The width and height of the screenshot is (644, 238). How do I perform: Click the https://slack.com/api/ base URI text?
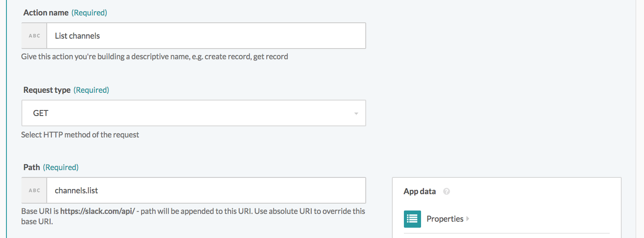98,211
